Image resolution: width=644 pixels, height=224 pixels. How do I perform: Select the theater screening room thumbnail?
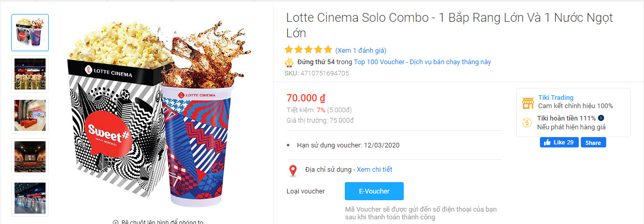(x=30, y=157)
